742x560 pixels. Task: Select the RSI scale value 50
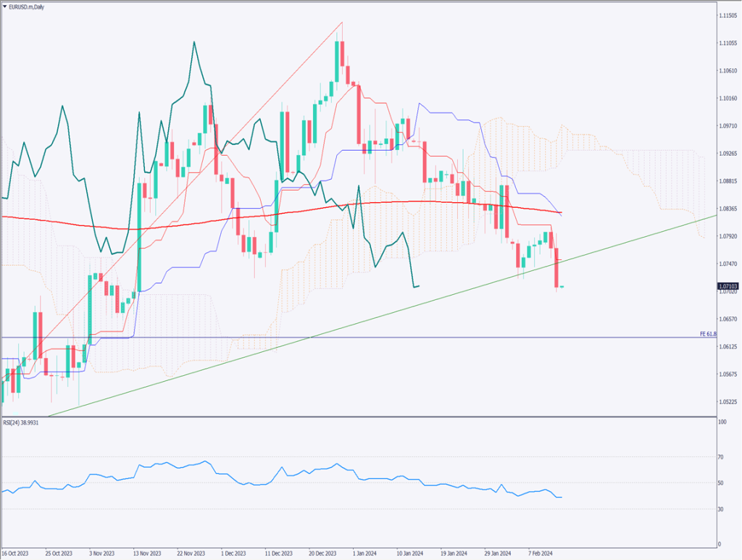pyautogui.click(x=721, y=483)
